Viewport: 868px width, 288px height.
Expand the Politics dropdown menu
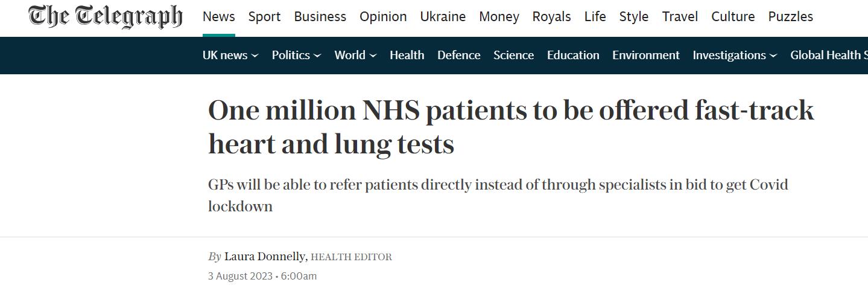(x=296, y=56)
